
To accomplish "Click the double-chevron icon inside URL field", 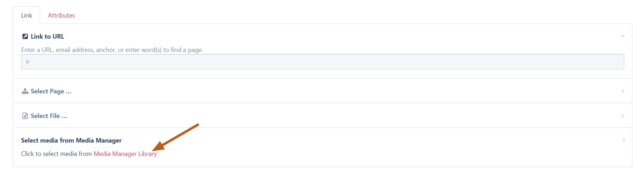I will [27, 62].
